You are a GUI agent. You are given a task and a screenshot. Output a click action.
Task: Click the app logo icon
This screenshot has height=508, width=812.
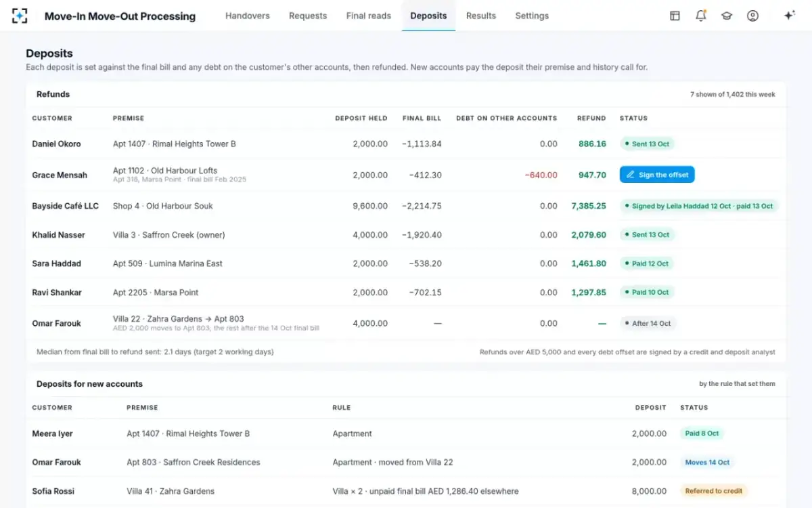point(20,16)
